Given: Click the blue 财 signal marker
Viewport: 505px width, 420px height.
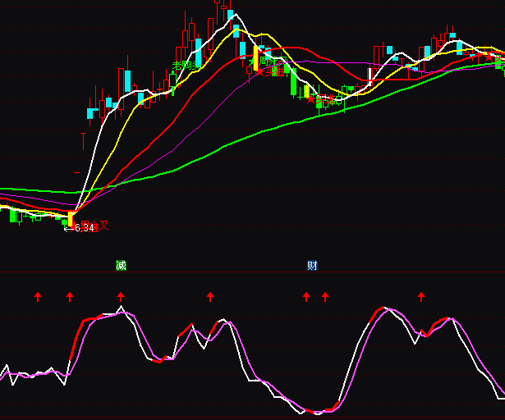Looking at the screenshot, I should 312,265.
